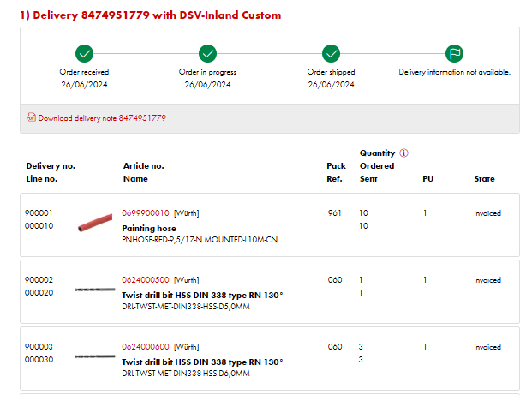532x395 pixels.
Task: Click the Order received checkmark icon
Action: tap(84, 54)
